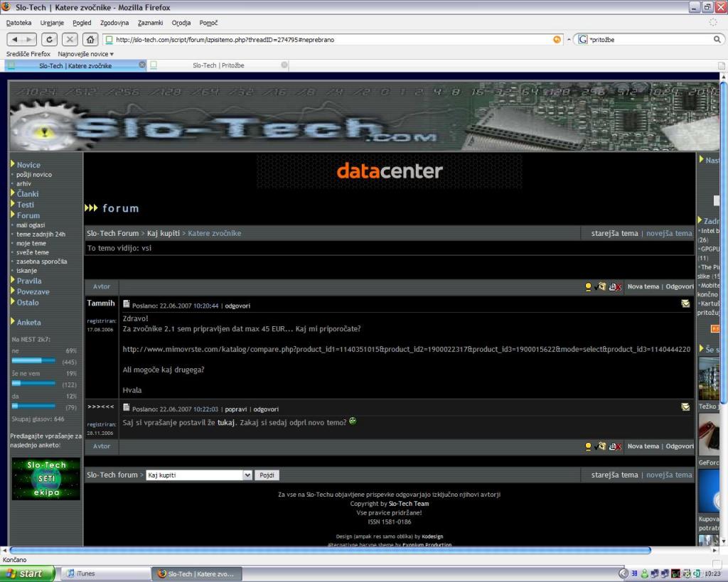Viewport: 728px width, 582px height.
Task: Open the search engine selector (Google icon)
Action: tap(582, 40)
